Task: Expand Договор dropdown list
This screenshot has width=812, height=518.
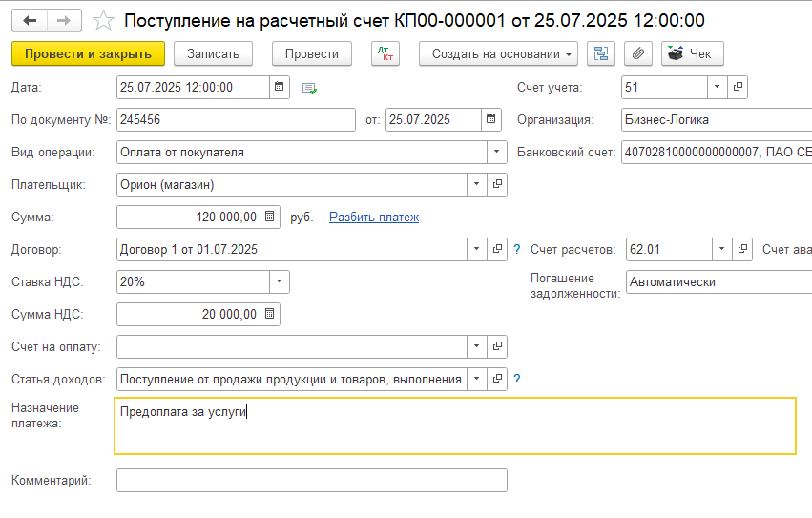Action: pyautogui.click(x=477, y=250)
